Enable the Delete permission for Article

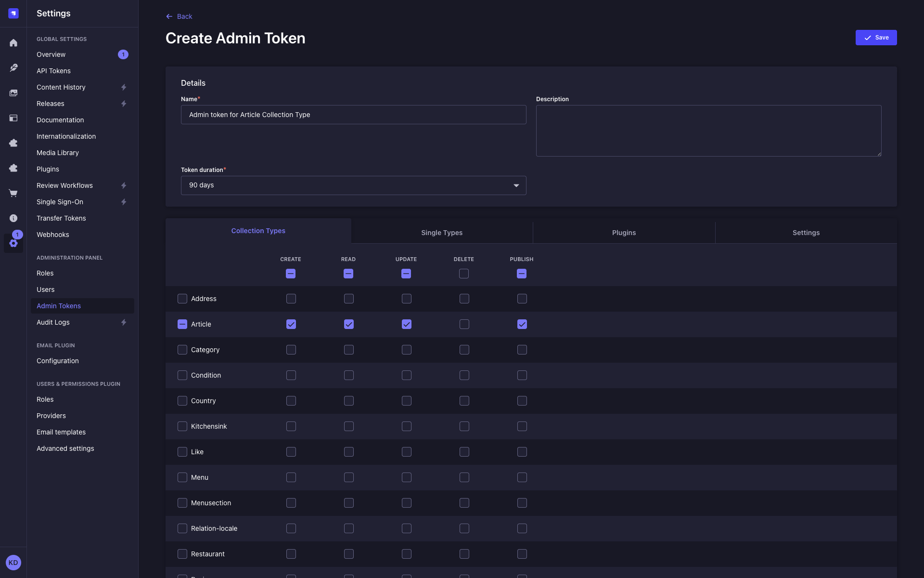(464, 324)
